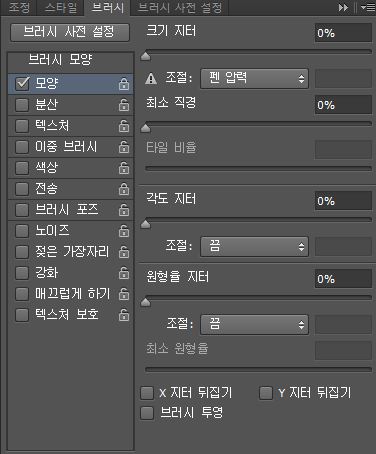Viewport: 376px width, 454px height.
Task: Click the 크기 지터 slider handle
Action: (145, 57)
